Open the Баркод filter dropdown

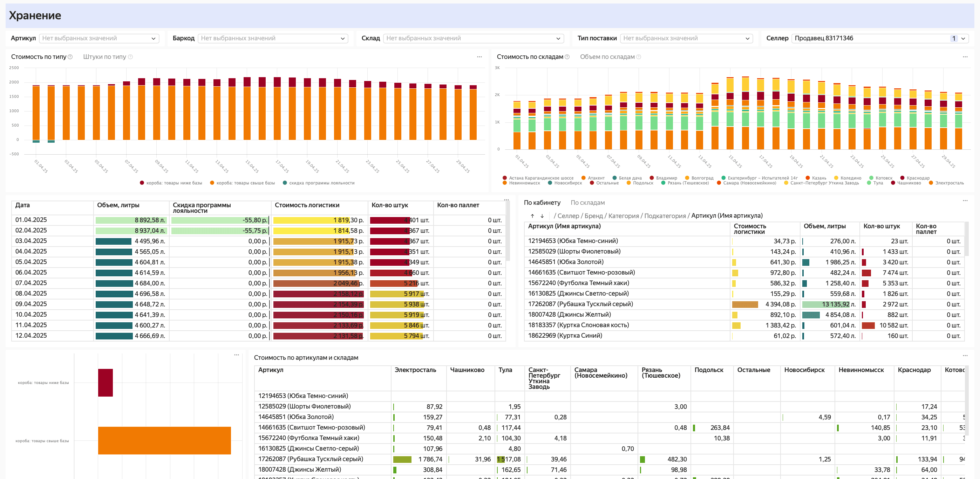(273, 39)
